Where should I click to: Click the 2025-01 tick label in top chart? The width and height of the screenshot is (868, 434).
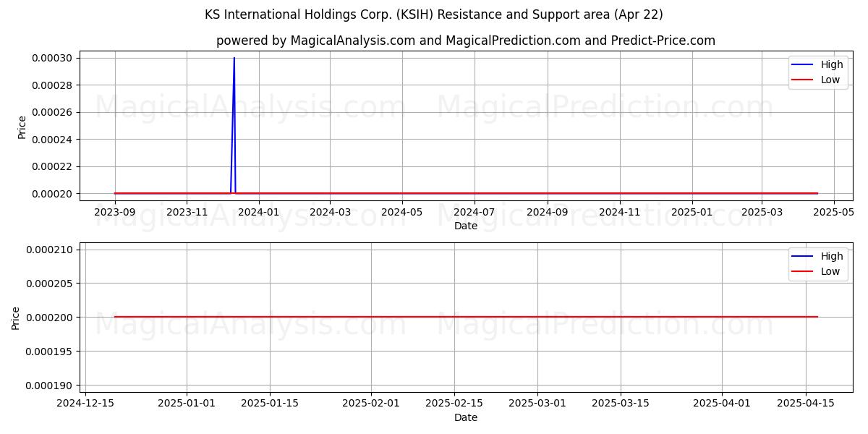click(x=692, y=212)
